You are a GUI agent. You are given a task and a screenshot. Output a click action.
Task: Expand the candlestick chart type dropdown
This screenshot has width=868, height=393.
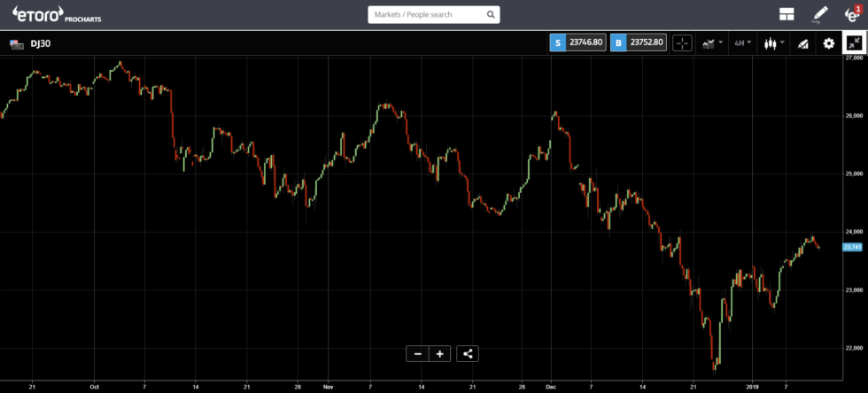click(x=774, y=42)
